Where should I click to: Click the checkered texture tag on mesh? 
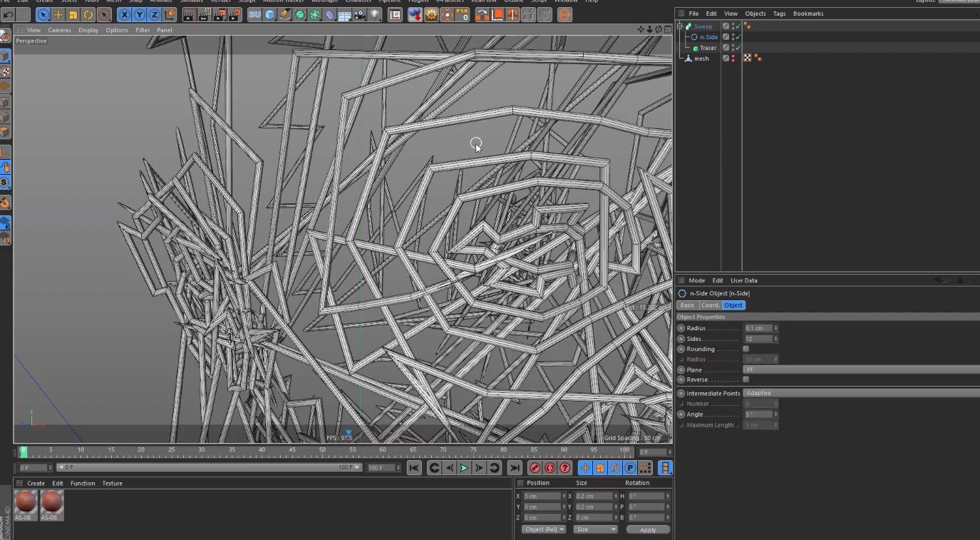(748, 58)
